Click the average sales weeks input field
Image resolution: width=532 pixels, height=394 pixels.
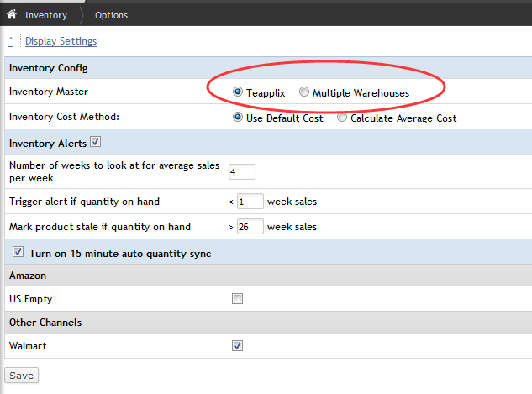point(241,172)
